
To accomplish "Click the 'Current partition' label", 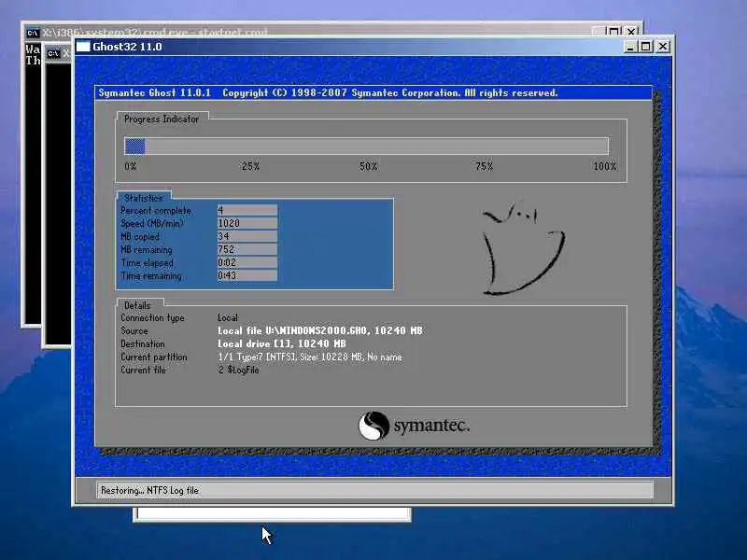I will point(154,357).
